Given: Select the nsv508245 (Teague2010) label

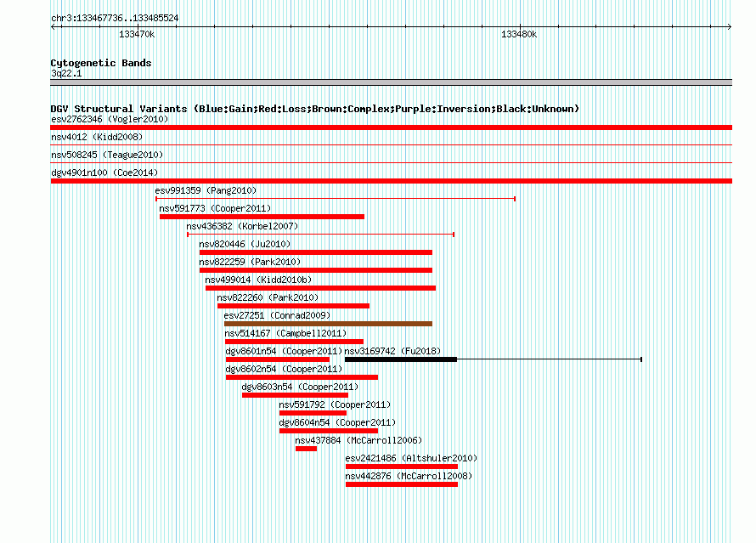Looking at the screenshot, I should (x=107, y=155).
